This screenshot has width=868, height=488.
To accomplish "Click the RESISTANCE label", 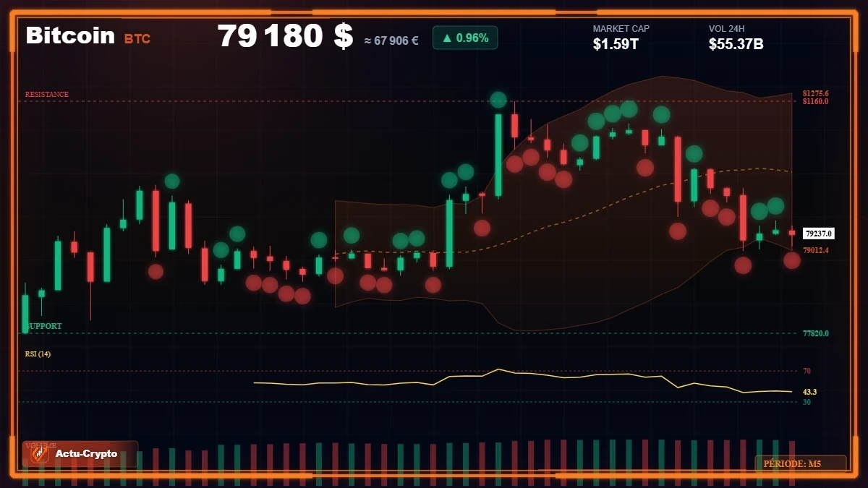I will 47,95.
